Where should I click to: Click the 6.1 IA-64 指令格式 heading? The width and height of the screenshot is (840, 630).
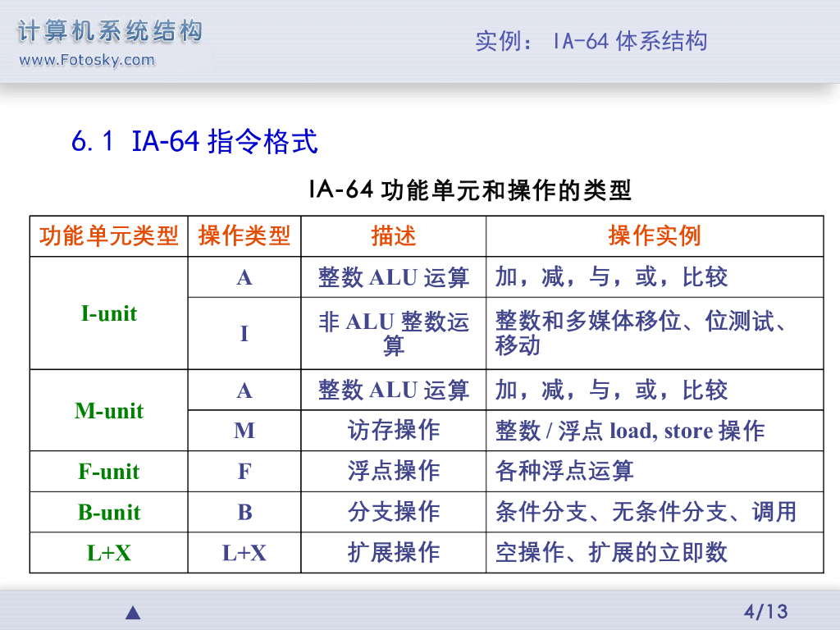[194, 142]
